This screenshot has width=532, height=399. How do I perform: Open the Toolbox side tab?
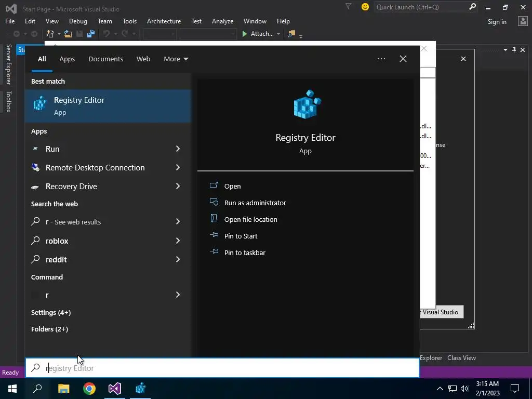pyautogui.click(x=8, y=101)
